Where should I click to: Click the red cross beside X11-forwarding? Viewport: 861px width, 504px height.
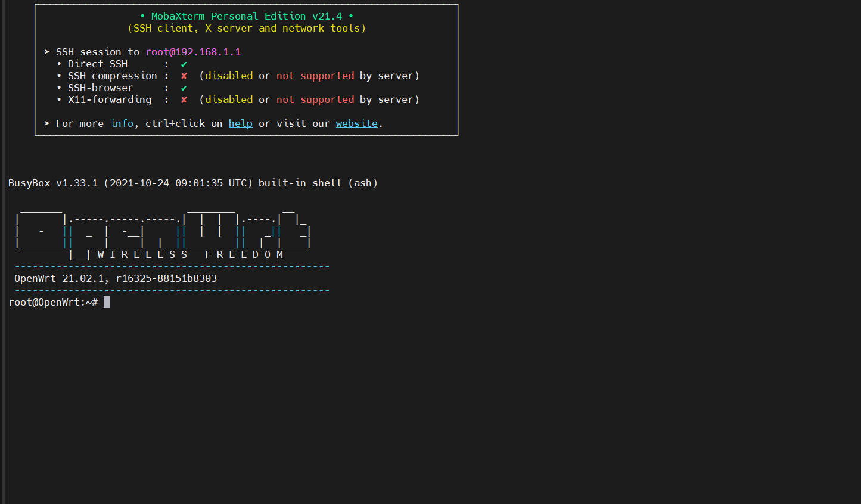(x=184, y=99)
